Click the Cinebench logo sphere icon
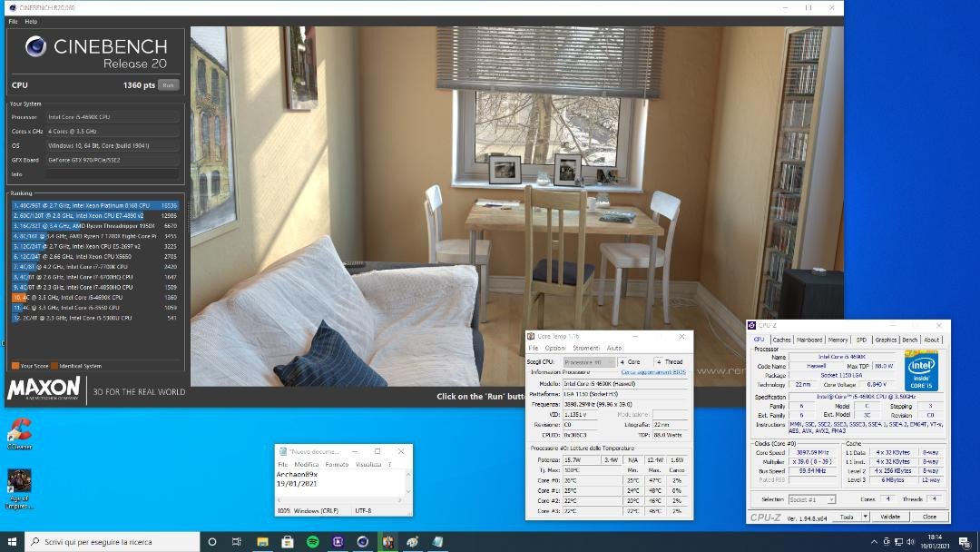 35,46
